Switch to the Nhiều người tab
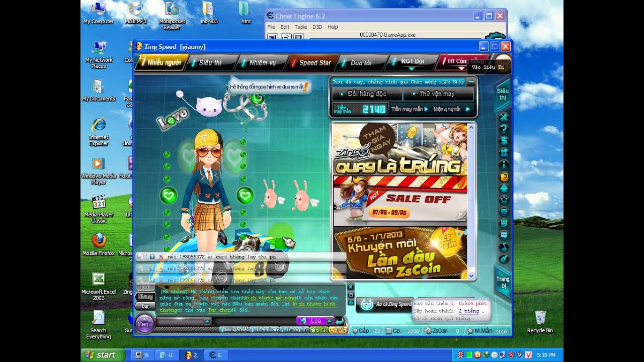The width and height of the screenshot is (644, 362). 162,63
